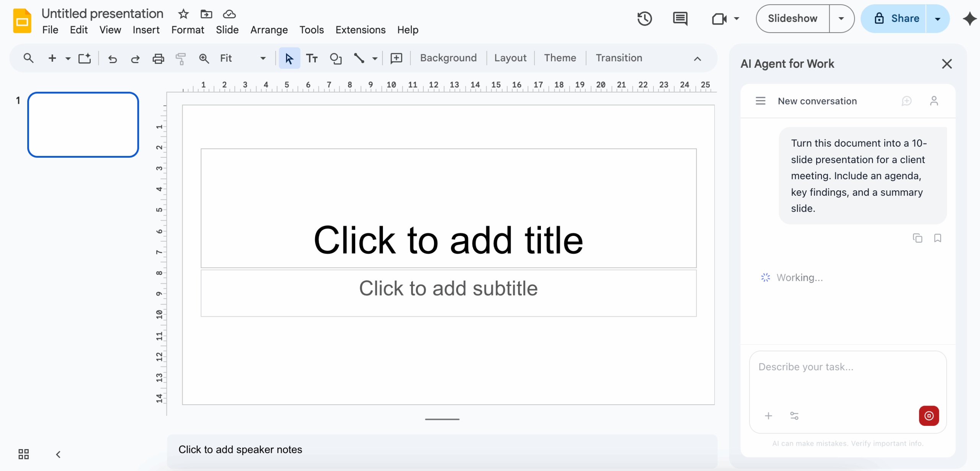Viewport: 980px width, 471px height.
Task: Select the Shape tool
Action: click(336, 58)
